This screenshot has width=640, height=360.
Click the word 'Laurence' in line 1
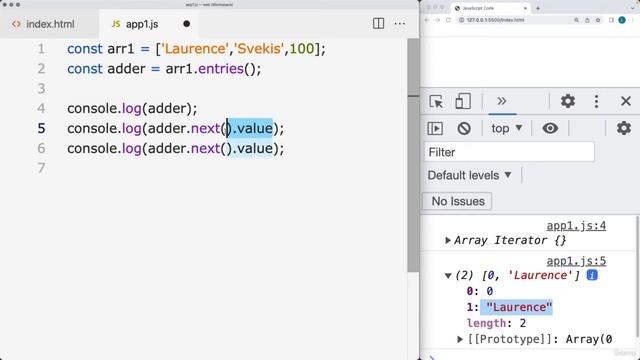[x=195, y=49]
